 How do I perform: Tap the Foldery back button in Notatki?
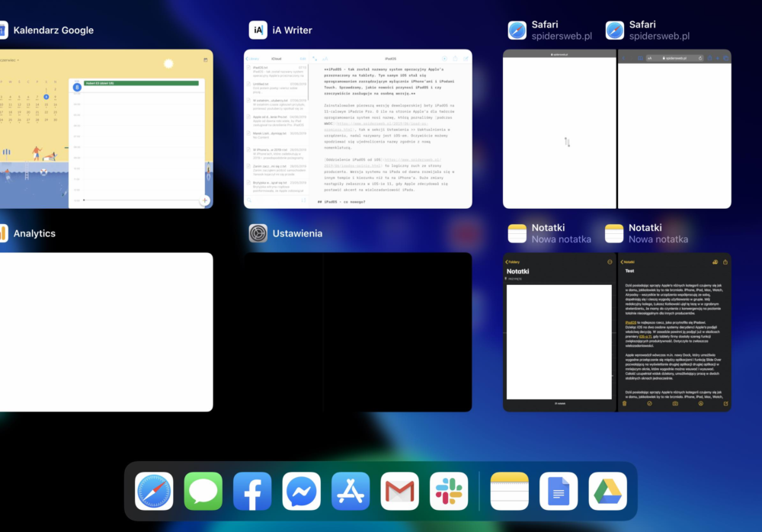pos(512,262)
